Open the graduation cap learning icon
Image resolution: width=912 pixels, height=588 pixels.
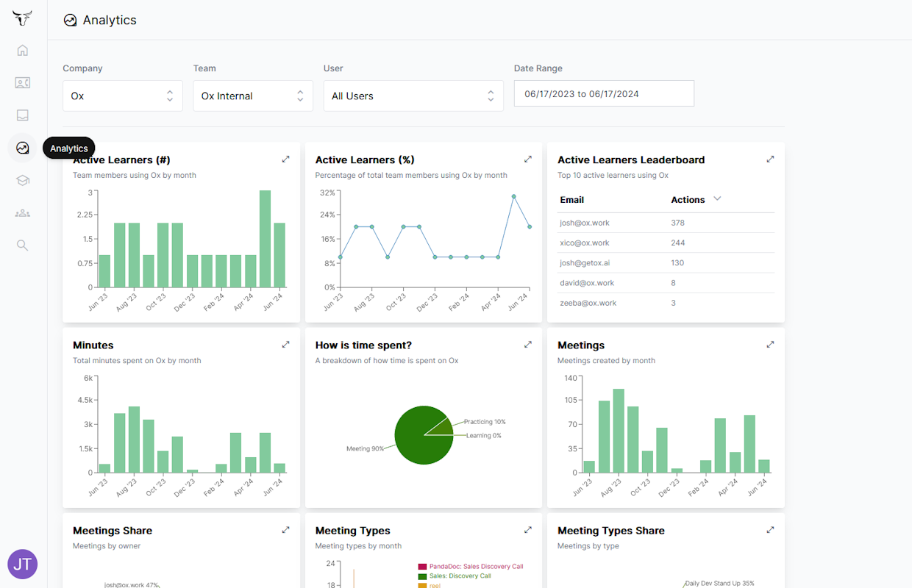click(x=23, y=180)
